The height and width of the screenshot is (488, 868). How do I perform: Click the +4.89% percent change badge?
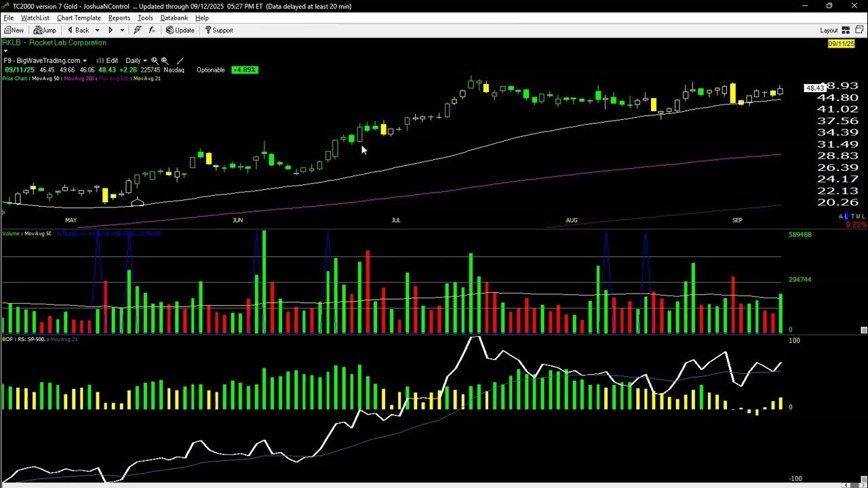coord(244,70)
